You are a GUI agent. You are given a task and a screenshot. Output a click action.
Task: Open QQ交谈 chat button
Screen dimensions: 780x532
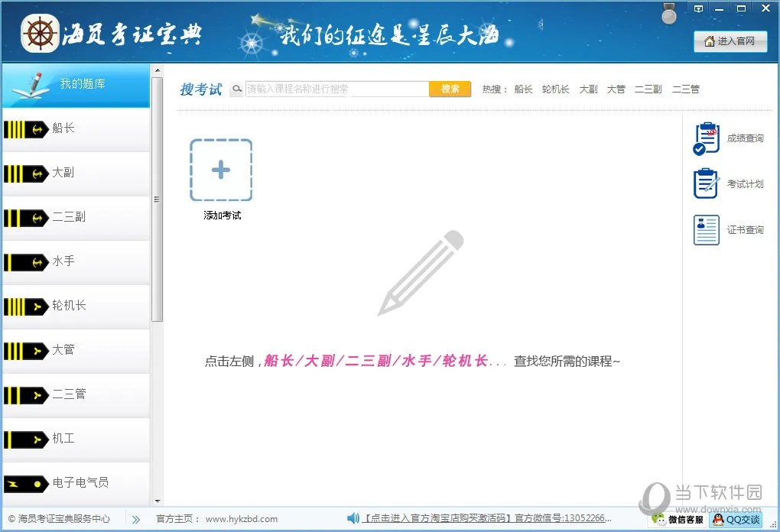point(736,520)
